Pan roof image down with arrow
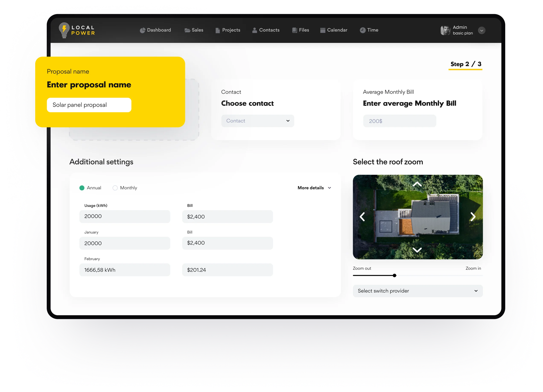Viewport: 543px width, 392px height. point(417,250)
